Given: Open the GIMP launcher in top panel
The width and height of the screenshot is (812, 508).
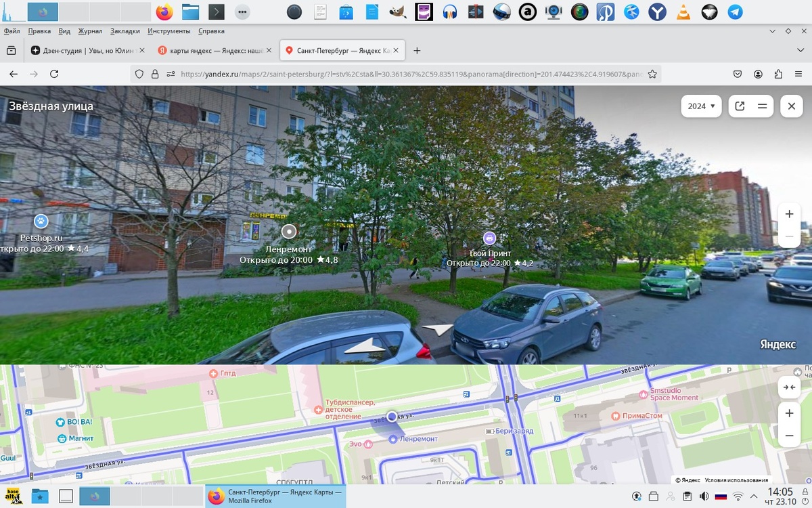Looking at the screenshot, I should pyautogui.click(x=398, y=12).
